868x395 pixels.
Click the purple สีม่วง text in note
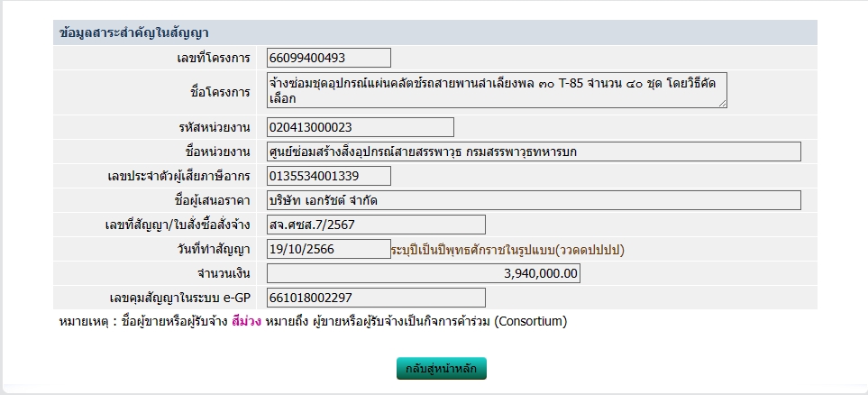tap(246, 321)
